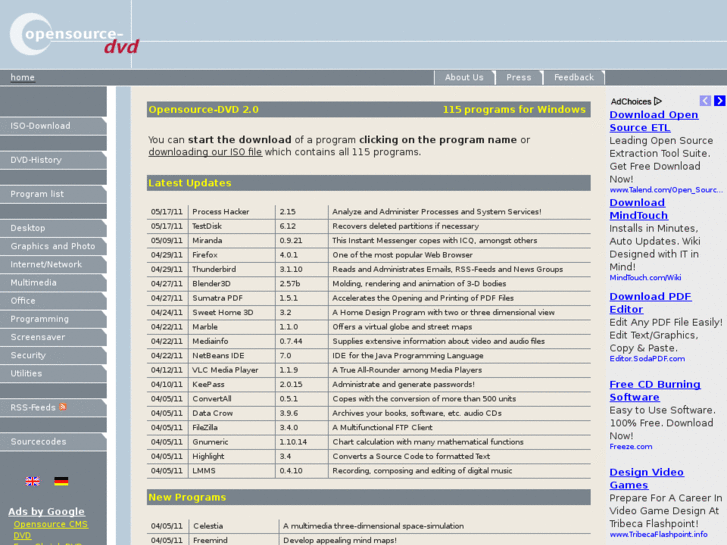Open the Press tab
727x545 pixels.
pos(519,77)
